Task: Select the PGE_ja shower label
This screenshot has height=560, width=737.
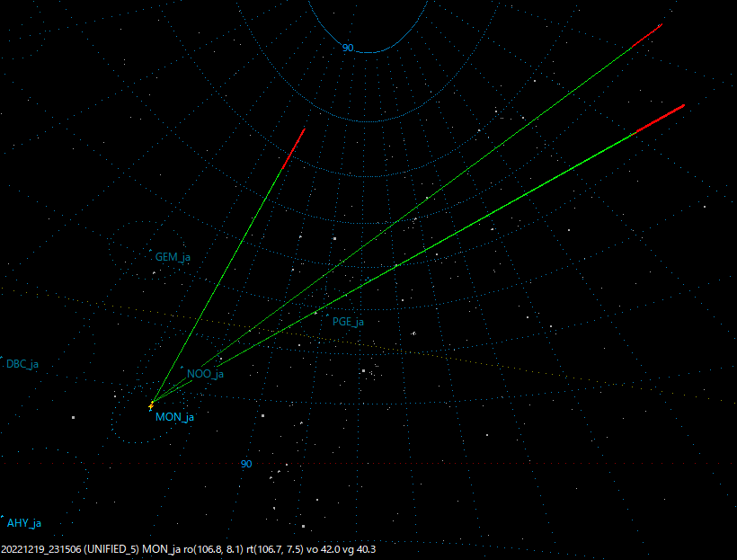Action: pyautogui.click(x=348, y=322)
